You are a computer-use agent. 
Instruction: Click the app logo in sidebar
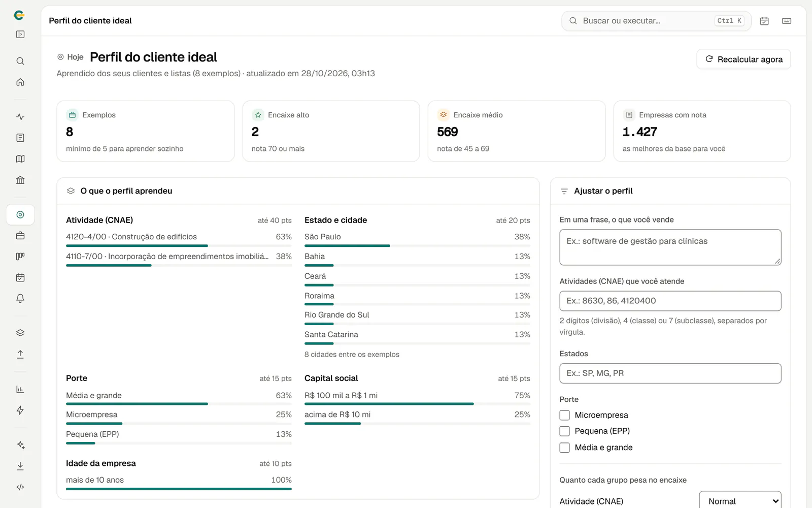19,15
